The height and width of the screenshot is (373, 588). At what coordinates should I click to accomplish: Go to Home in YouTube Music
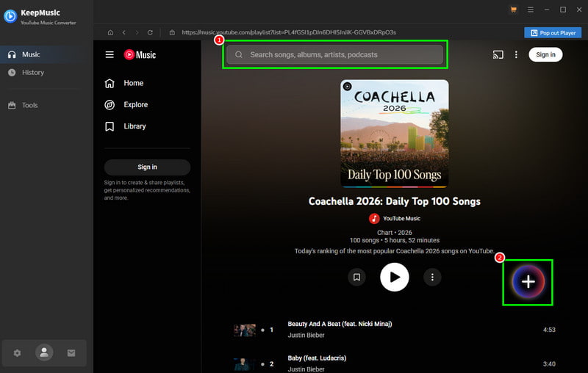pyautogui.click(x=134, y=83)
